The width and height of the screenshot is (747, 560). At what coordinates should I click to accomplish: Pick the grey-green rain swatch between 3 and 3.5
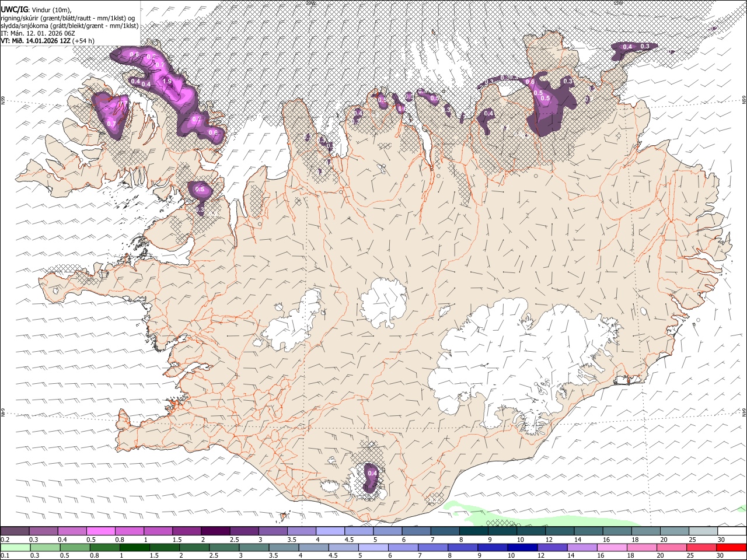tap(254, 547)
